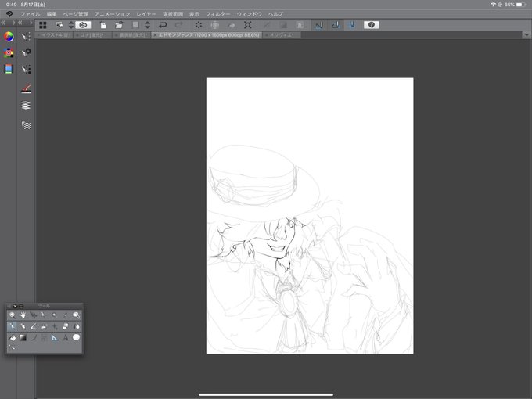The height and width of the screenshot is (399, 532).
Task: Launch CLIP STUDIO via the spiral icon
Action: pyautogui.click(x=83, y=25)
